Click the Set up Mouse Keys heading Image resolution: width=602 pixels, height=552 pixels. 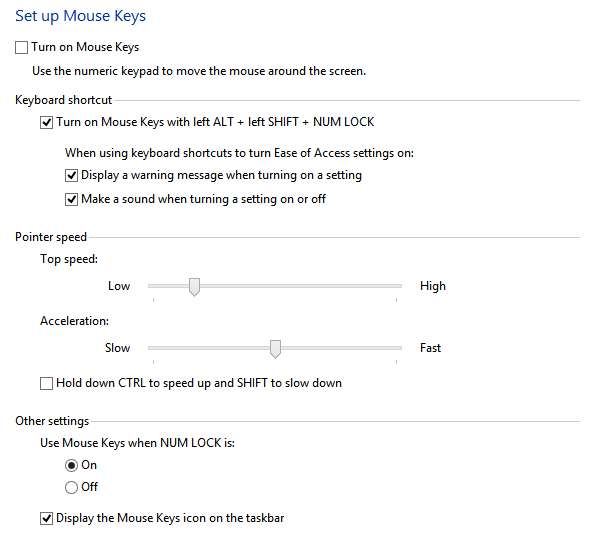(80, 16)
